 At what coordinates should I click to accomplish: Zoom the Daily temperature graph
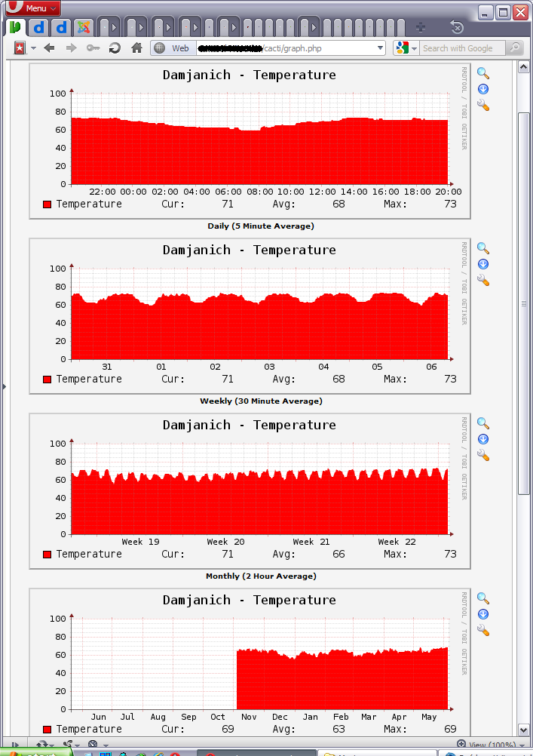click(x=483, y=73)
